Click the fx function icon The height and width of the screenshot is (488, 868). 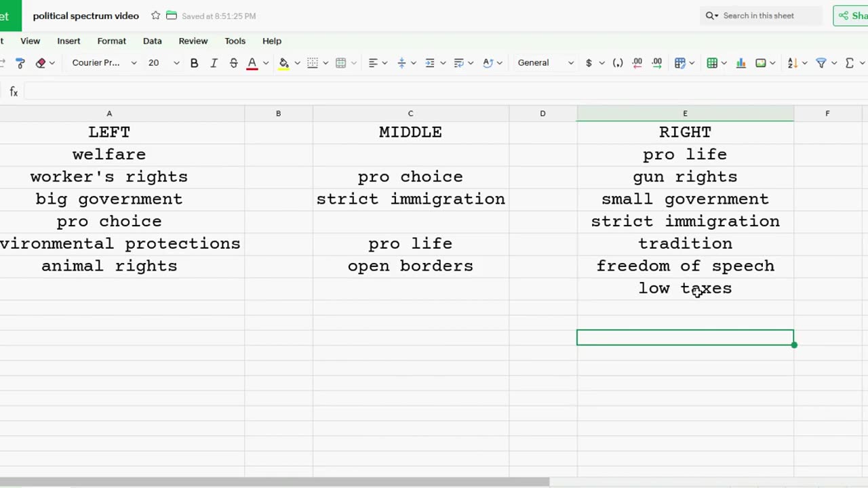click(14, 92)
